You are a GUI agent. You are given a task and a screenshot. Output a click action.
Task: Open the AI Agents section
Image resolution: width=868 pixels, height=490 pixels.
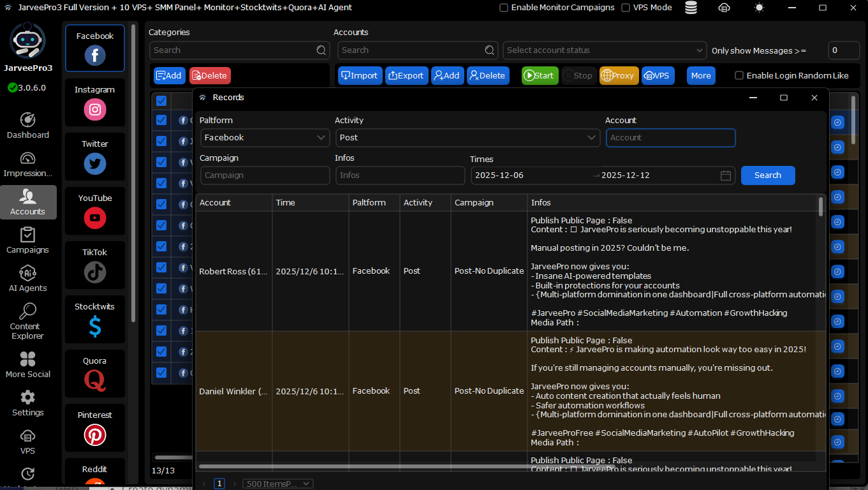point(27,279)
